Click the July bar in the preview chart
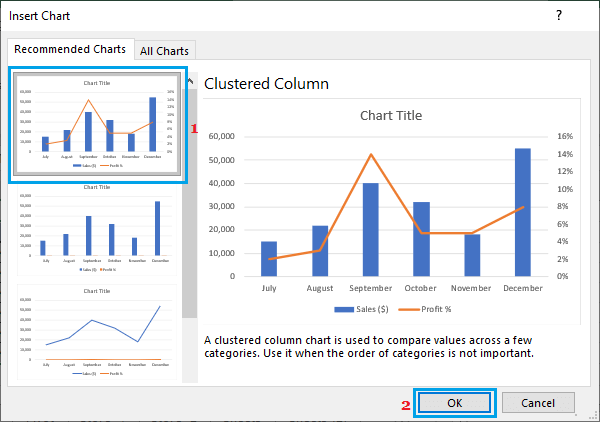The height and width of the screenshot is (422, 600). pyautogui.click(x=269, y=258)
